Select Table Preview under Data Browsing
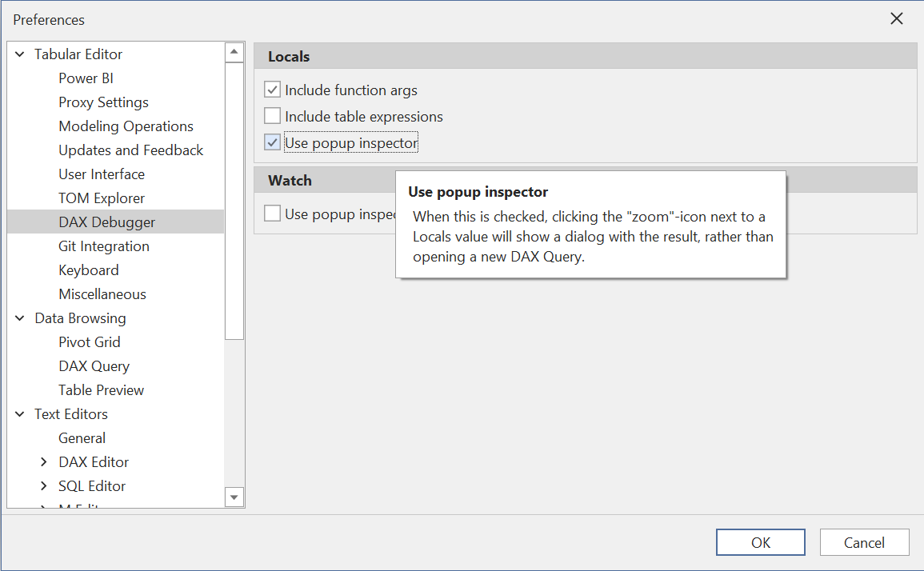This screenshot has width=924, height=571. click(x=101, y=389)
